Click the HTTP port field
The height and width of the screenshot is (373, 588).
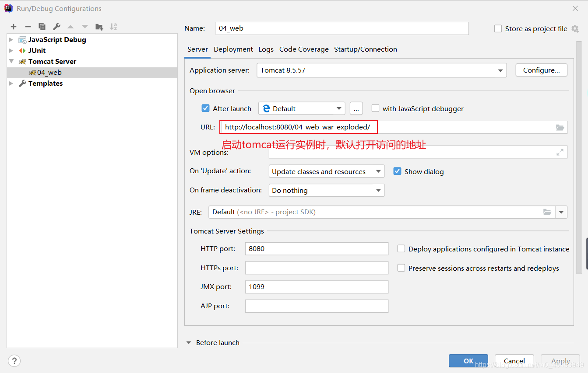click(317, 248)
